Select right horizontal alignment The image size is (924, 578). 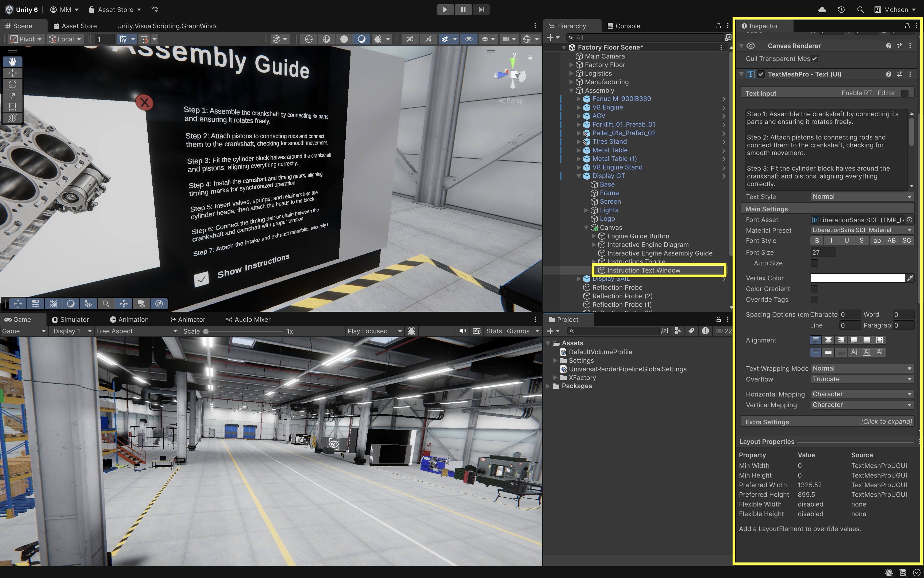coord(841,340)
